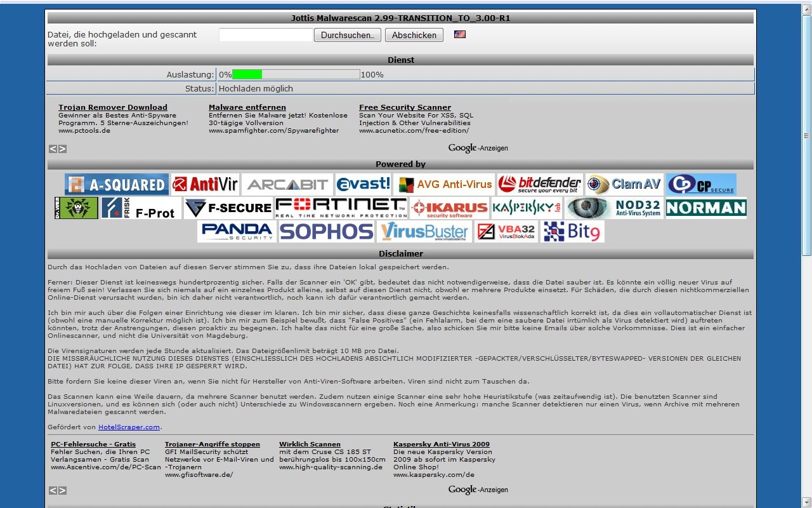Open the CP Secure logo

(x=701, y=184)
